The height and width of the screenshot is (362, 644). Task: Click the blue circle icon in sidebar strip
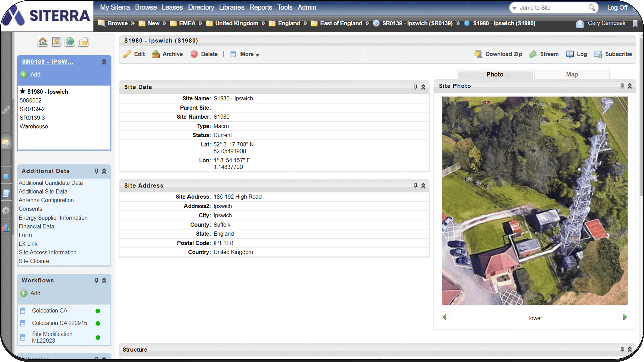click(x=6, y=176)
